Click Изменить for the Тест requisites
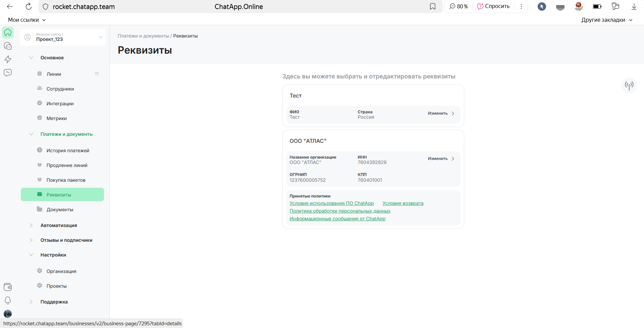 click(x=441, y=113)
